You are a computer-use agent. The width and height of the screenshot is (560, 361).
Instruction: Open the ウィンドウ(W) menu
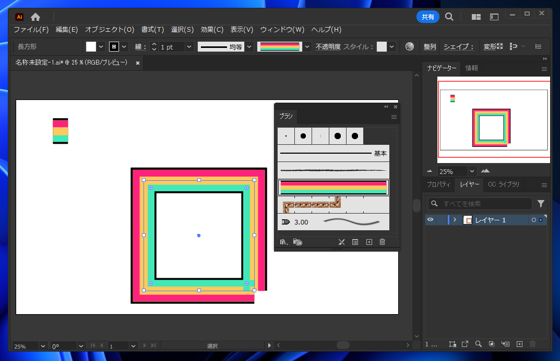coord(282,30)
